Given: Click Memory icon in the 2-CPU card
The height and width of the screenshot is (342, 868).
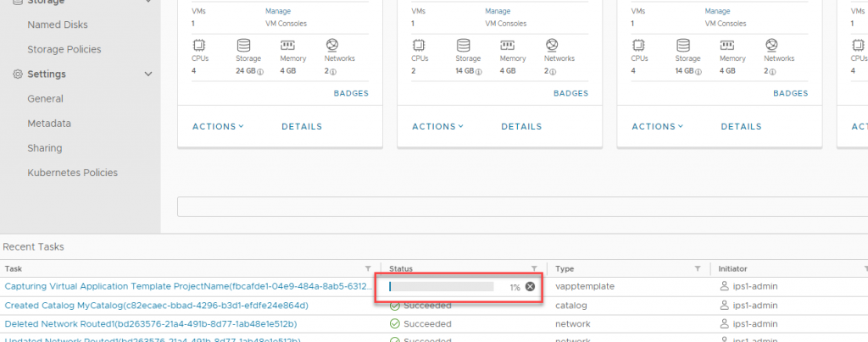Looking at the screenshot, I should pyautogui.click(x=507, y=45).
